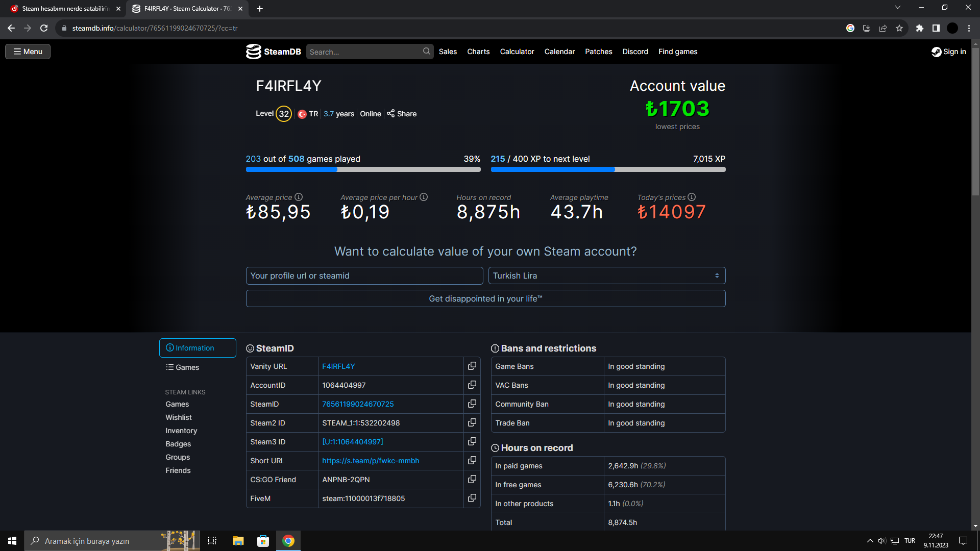Viewport: 980px width, 551px height.
Task: Open Groups under Steam Links
Action: 178,457
